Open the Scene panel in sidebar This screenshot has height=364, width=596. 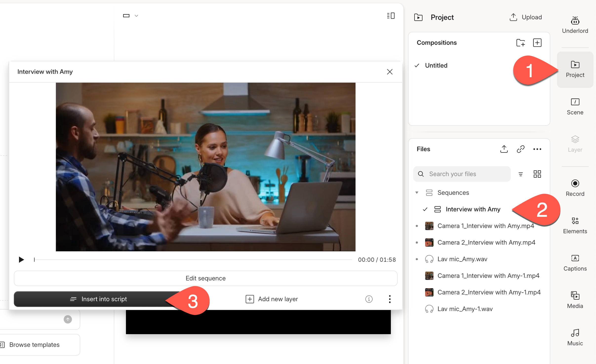point(575,107)
